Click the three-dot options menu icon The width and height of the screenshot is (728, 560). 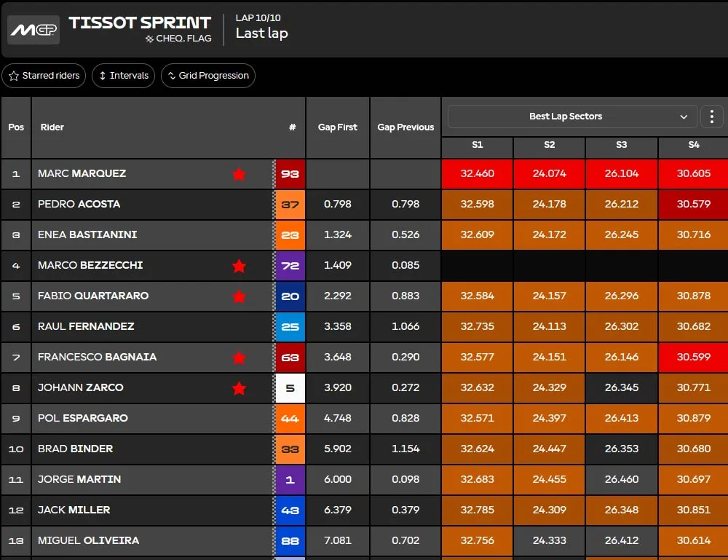pos(712,116)
